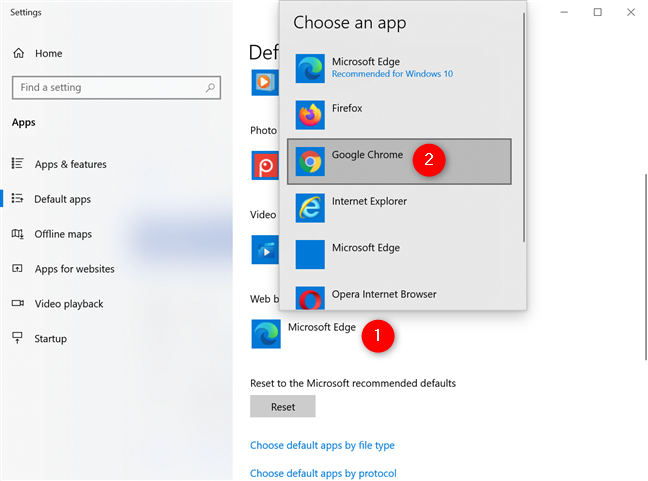This screenshot has width=648, height=481.
Task: Click the Video playback camera icon
Action: [17, 303]
